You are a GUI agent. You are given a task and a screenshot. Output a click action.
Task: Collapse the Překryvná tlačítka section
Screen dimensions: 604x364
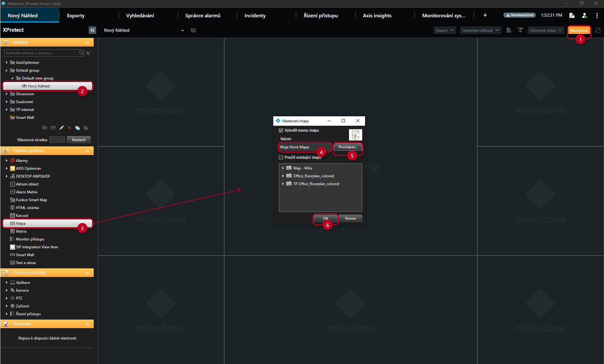tap(87, 273)
